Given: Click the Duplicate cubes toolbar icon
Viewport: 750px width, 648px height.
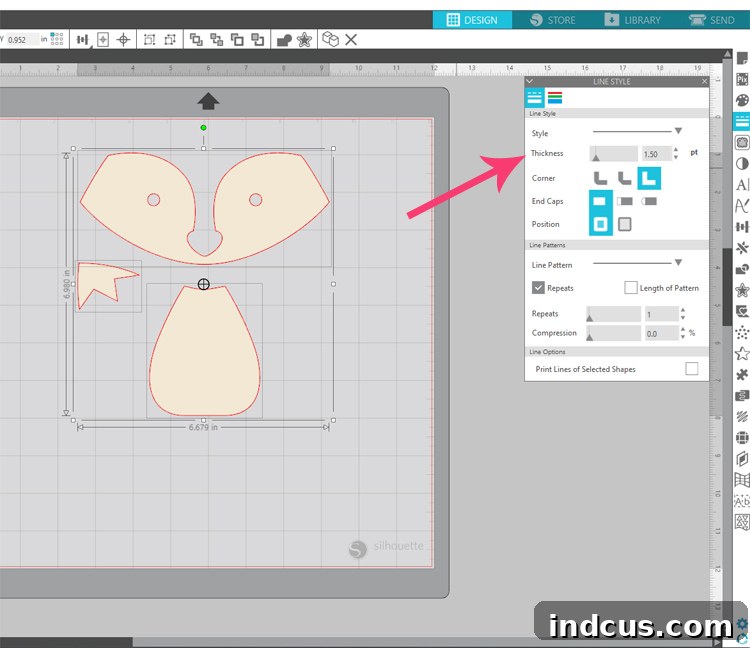Looking at the screenshot, I should [330, 39].
